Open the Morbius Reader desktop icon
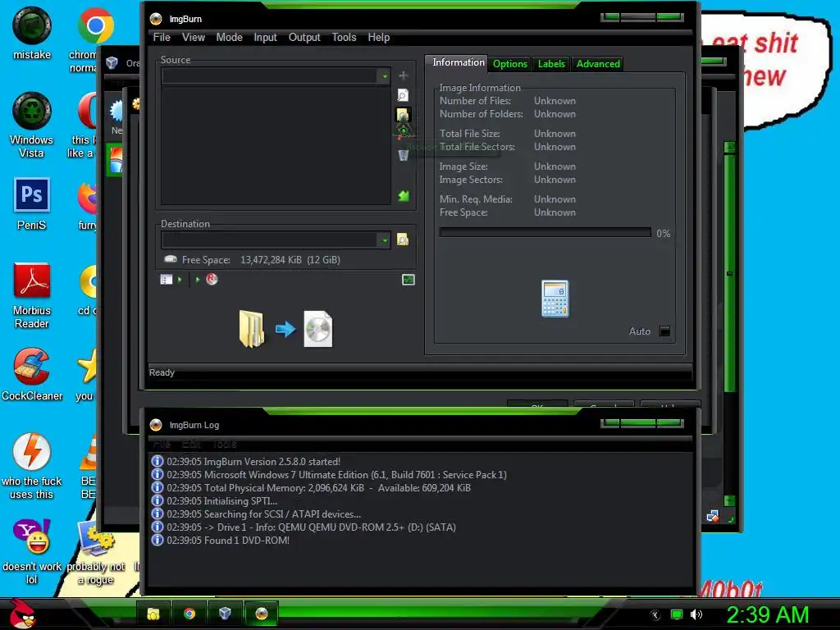Image resolution: width=840 pixels, height=630 pixels. click(32, 280)
